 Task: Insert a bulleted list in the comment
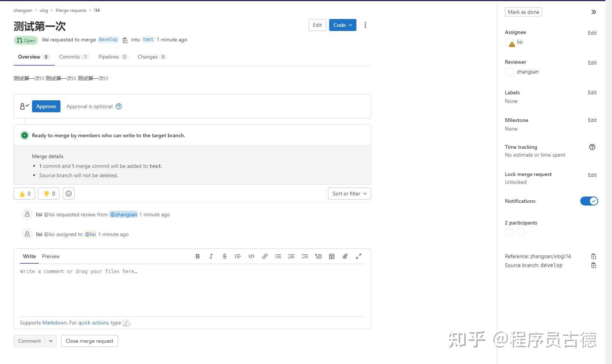pyautogui.click(x=278, y=256)
